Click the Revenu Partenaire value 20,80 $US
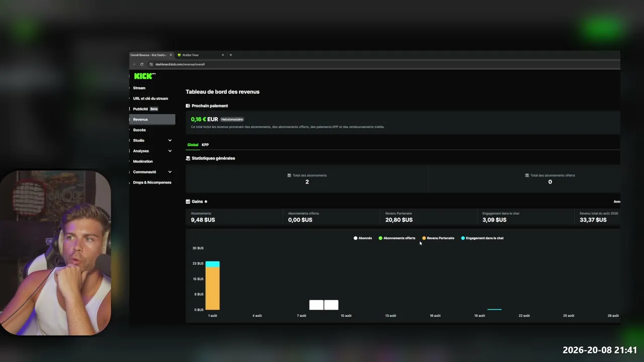This screenshot has height=362, width=644. click(x=399, y=220)
